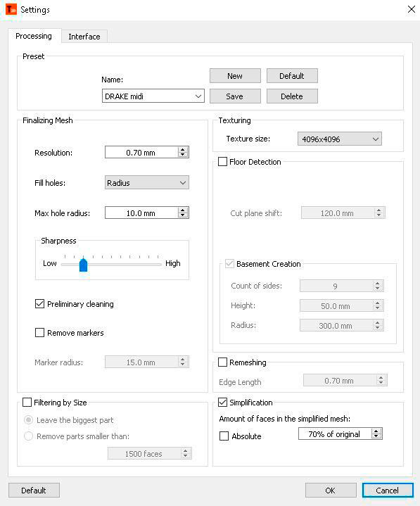Click the app icon in title bar
This screenshot has height=506, width=420.
coord(11,9)
